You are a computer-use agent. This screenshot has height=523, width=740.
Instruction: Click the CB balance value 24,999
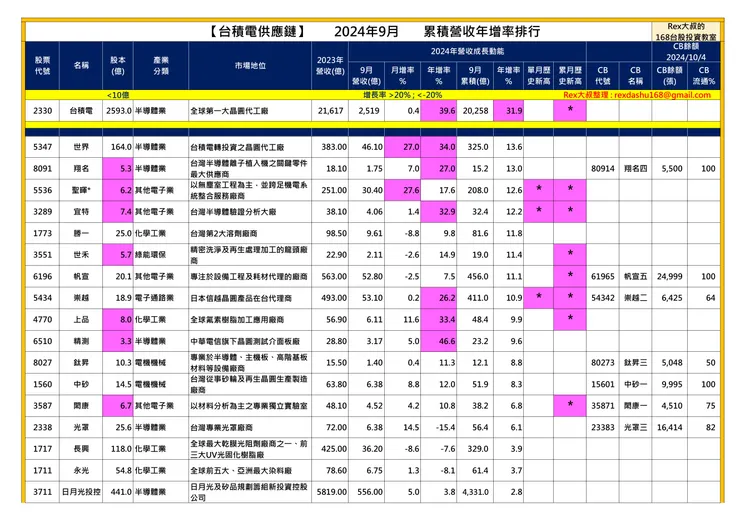pyautogui.click(x=670, y=276)
